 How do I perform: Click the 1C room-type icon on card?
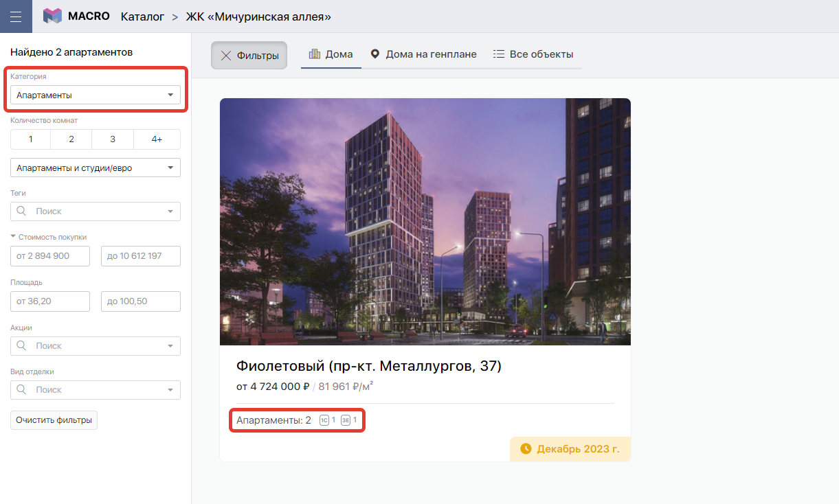tap(325, 420)
